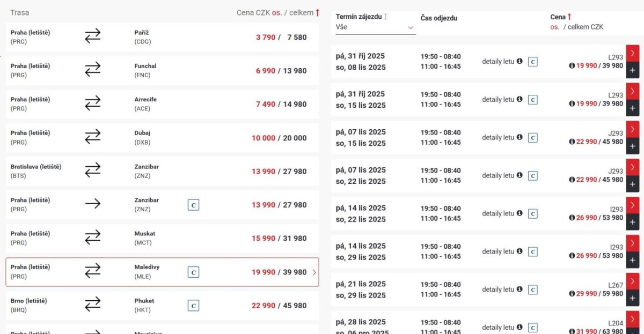Toggle sort arrow next to 'Cena' header

point(569,17)
